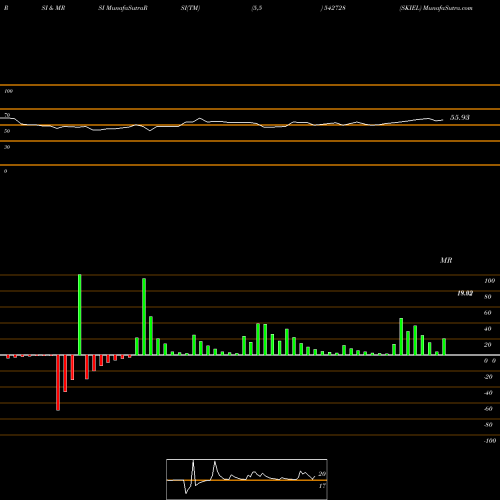Click the SI MunafaSutraR header label
Image resolution: width=500 pixels, height=500 pixels.
point(123,8)
